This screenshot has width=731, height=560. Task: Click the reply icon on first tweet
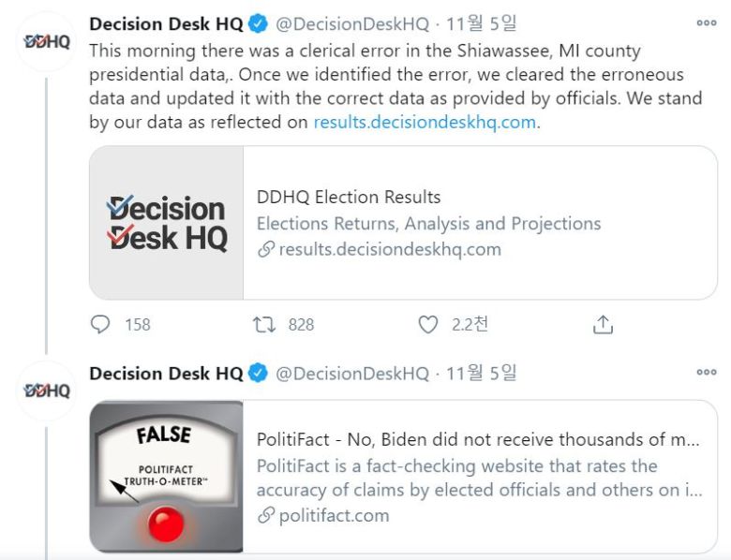click(101, 324)
